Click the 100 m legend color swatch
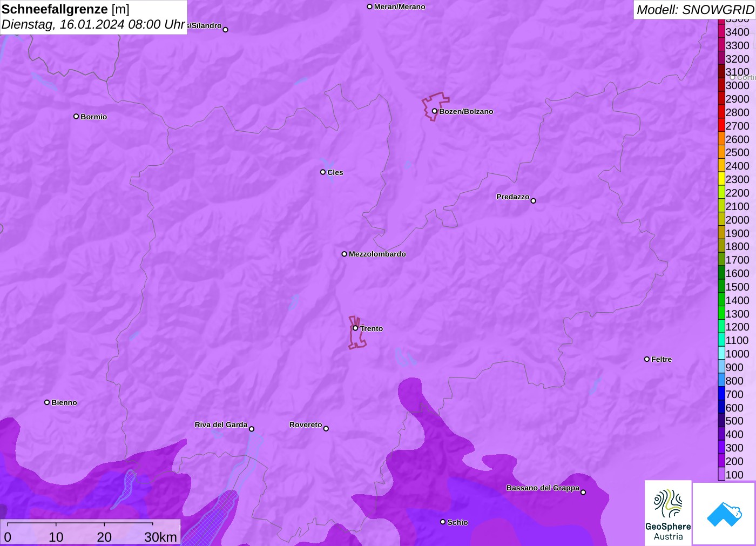The image size is (756, 546). tap(721, 474)
